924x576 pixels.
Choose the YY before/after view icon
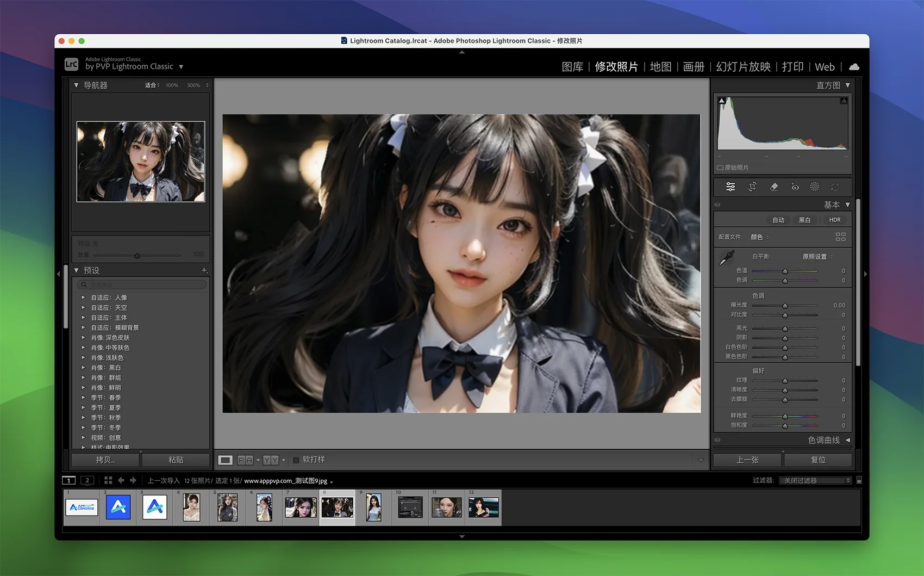271,460
